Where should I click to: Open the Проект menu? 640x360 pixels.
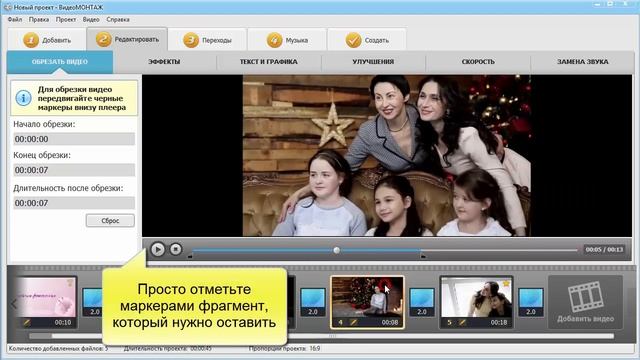[66, 19]
